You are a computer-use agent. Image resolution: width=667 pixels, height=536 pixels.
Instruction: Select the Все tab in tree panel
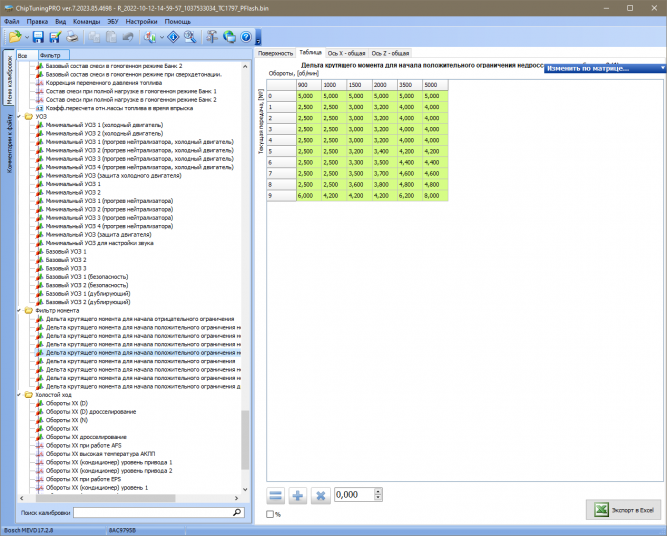(26, 55)
